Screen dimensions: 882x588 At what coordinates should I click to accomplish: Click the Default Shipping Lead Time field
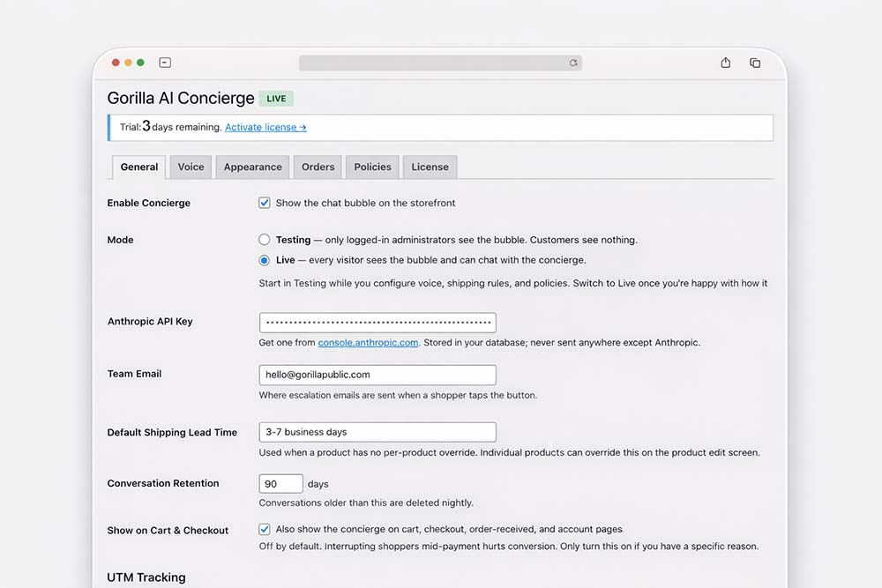[377, 432]
